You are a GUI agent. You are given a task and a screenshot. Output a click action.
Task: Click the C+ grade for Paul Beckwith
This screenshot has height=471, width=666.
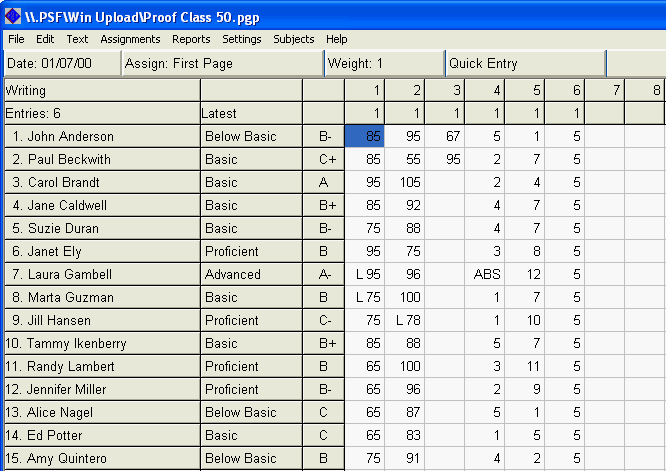(x=324, y=159)
